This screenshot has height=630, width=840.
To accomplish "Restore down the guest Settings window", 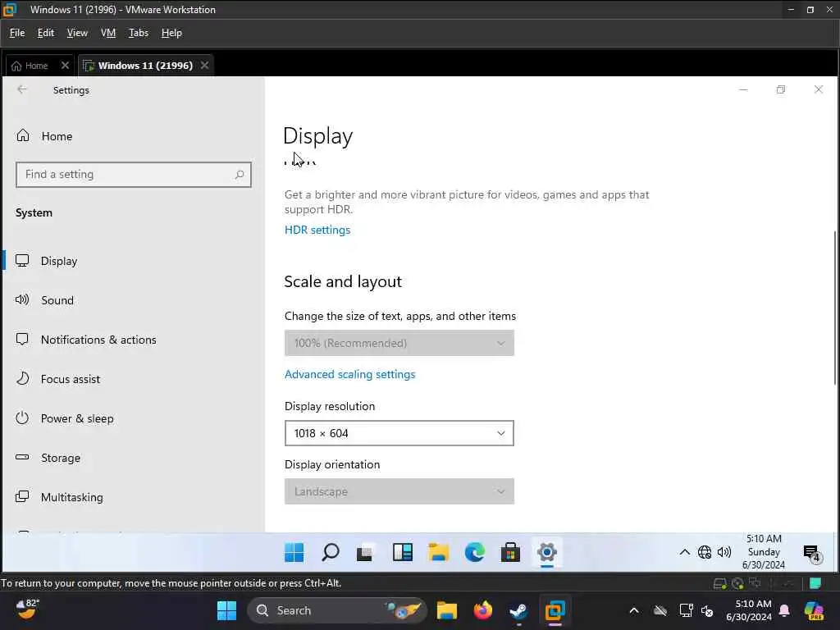I will point(781,89).
